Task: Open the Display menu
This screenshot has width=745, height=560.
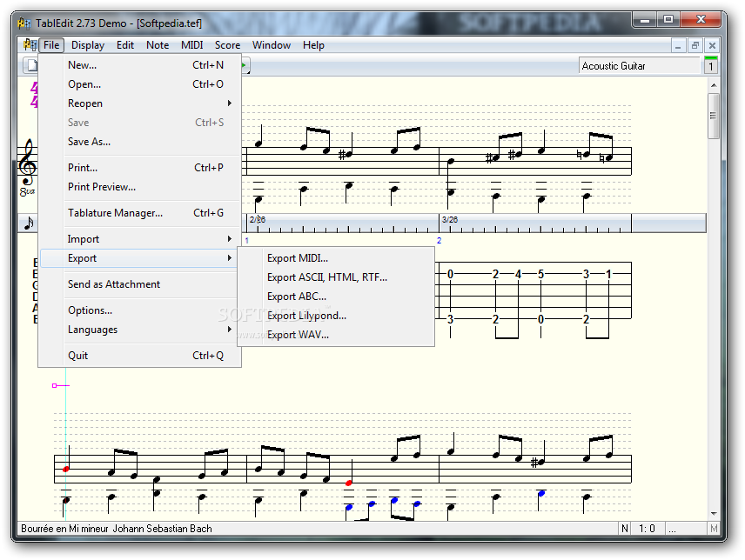Action: (x=88, y=45)
